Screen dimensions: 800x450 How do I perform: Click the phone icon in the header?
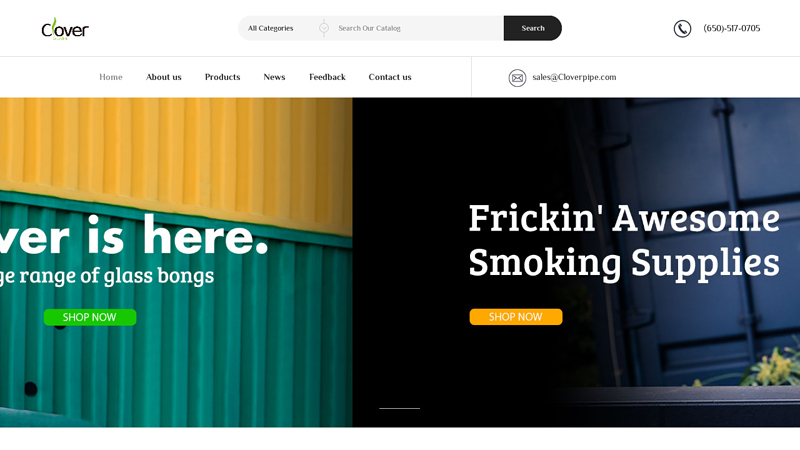pyautogui.click(x=682, y=29)
